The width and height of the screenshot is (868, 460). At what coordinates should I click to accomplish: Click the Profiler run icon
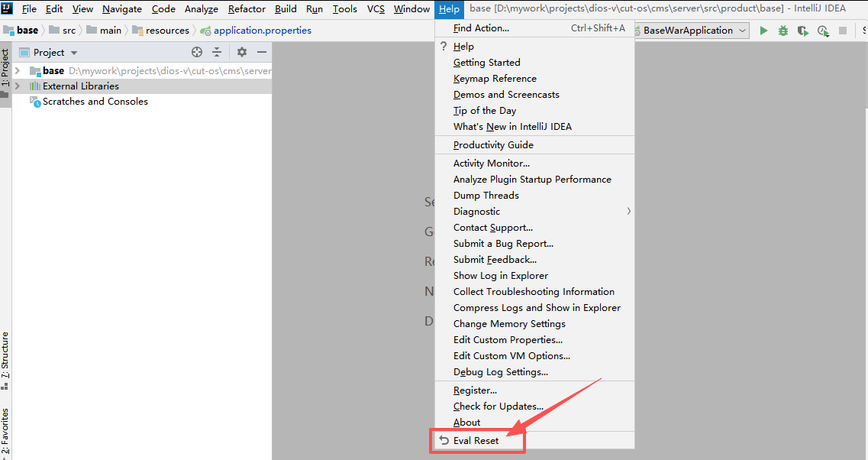click(823, 31)
